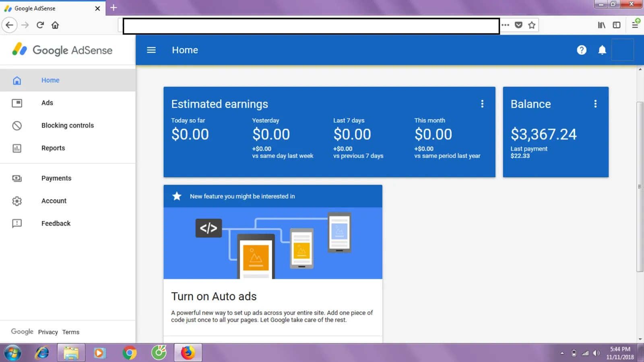Image resolution: width=644 pixels, height=362 pixels.
Task: Click the Last 7 days $0.00 value
Action: point(352,134)
